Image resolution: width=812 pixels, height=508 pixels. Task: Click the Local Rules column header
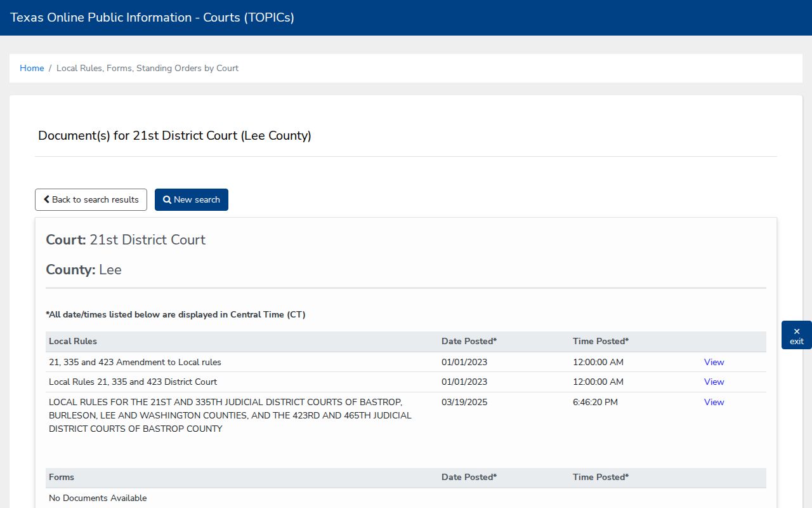coord(73,341)
